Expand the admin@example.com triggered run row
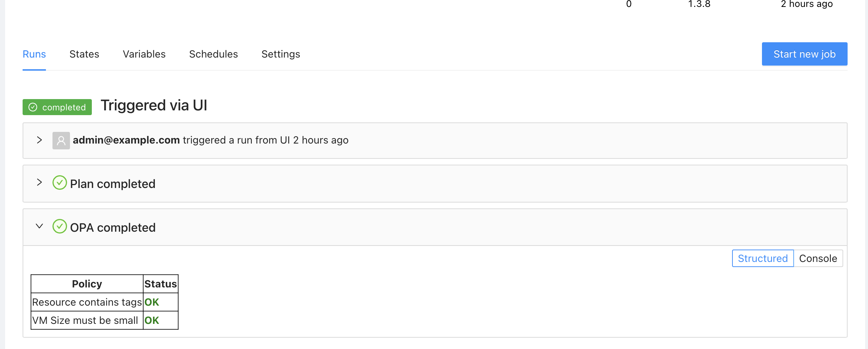 coord(39,140)
